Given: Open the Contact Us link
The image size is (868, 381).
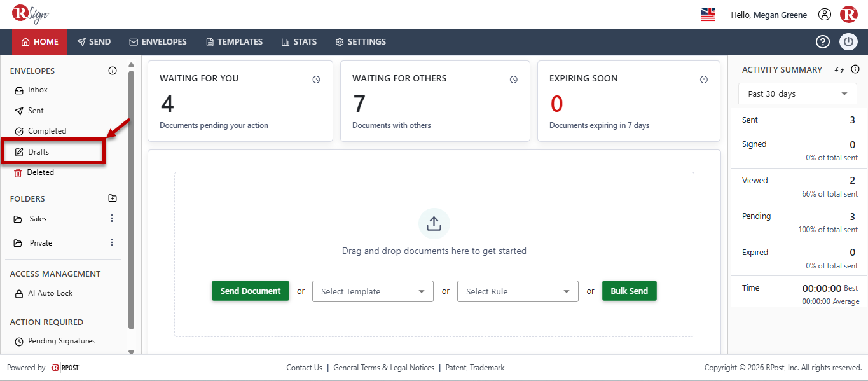Looking at the screenshot, I should pyautogui.click(x=305, y=368).
